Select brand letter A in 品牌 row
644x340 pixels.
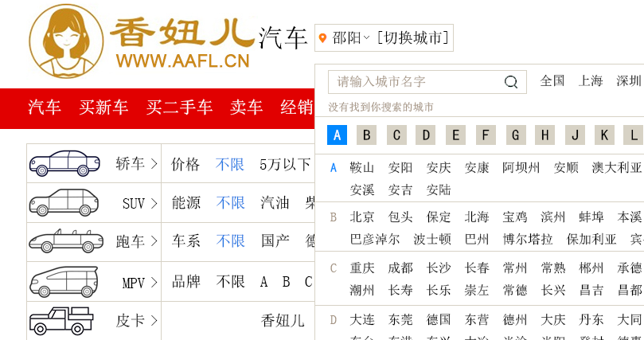point(263,282)
